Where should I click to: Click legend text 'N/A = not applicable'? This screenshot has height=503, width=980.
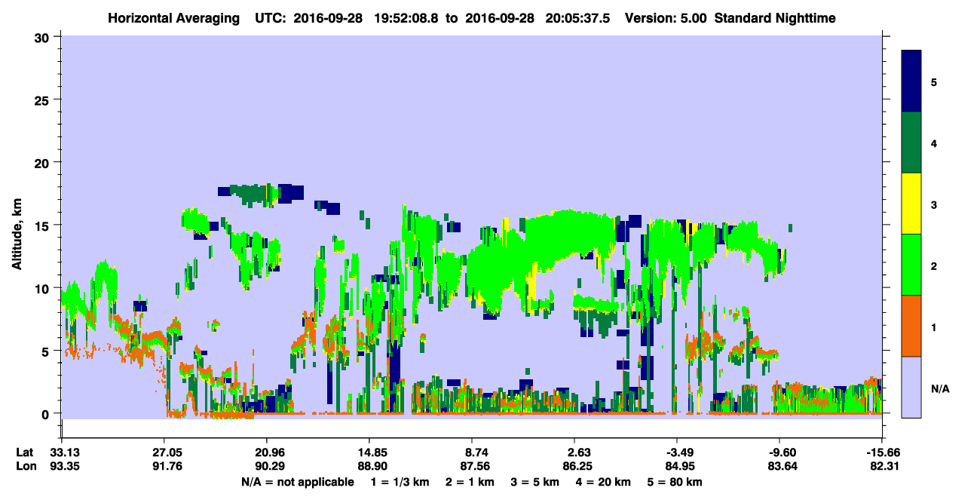(x=297, y=482)
